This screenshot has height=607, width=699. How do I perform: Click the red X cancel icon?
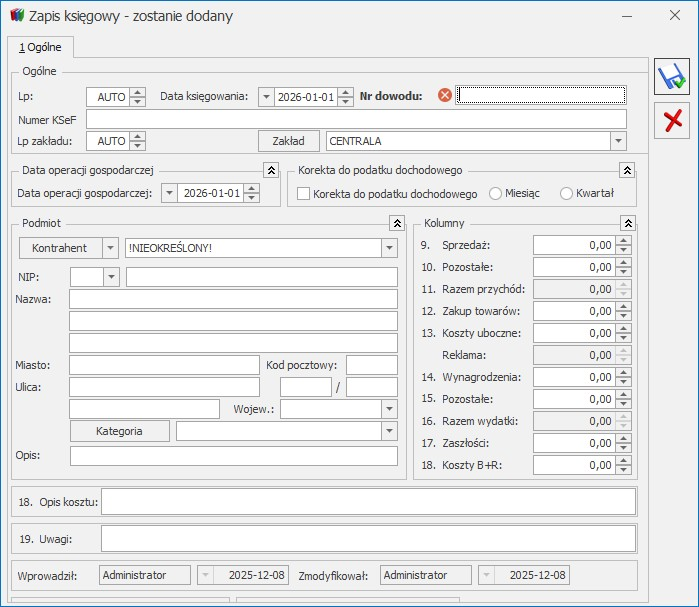(x=672, y=120)
